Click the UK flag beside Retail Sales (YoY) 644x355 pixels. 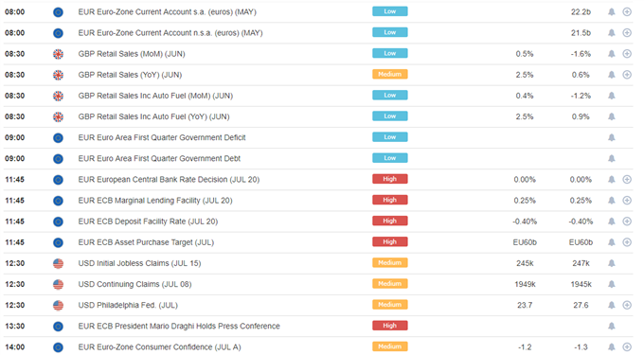pyautogui.click(x=59, y=75)
